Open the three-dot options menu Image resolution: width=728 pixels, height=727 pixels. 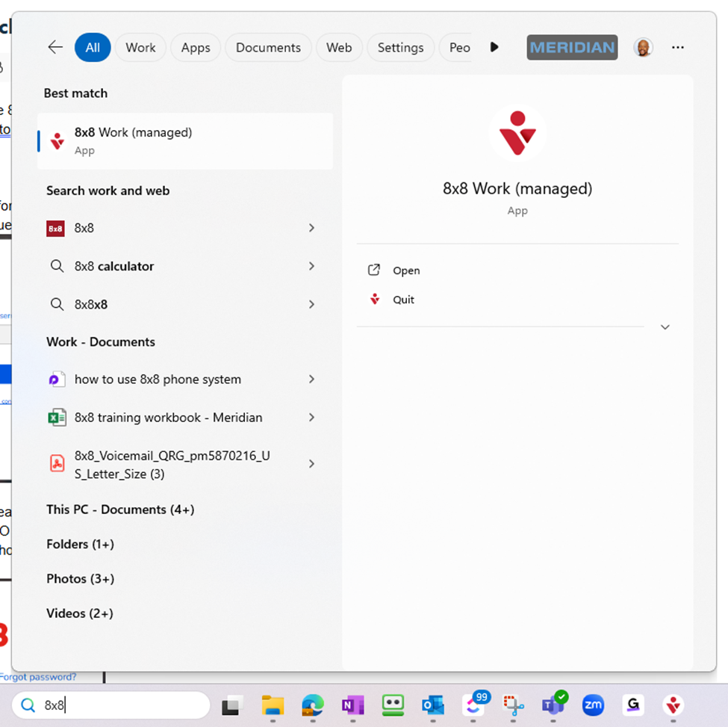point(677,47)
